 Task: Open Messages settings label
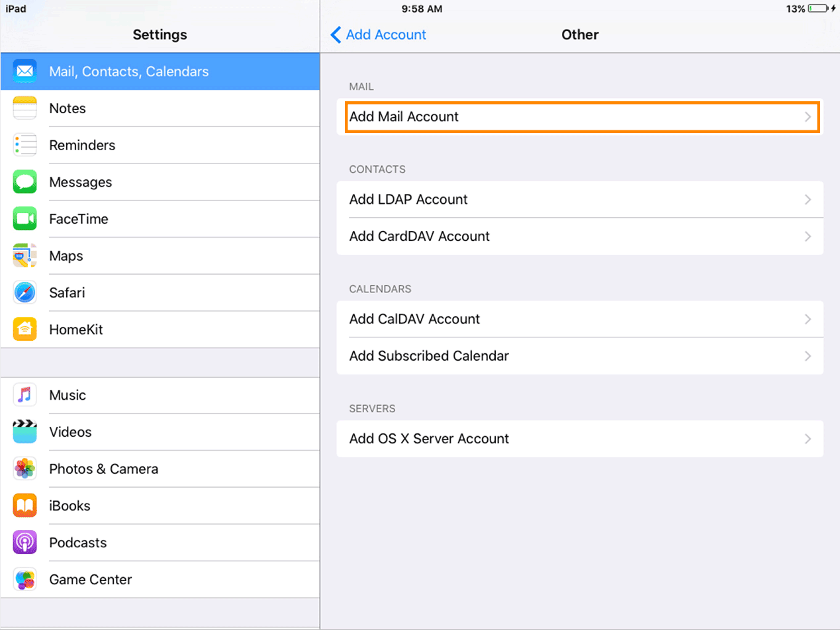point(81,182)
